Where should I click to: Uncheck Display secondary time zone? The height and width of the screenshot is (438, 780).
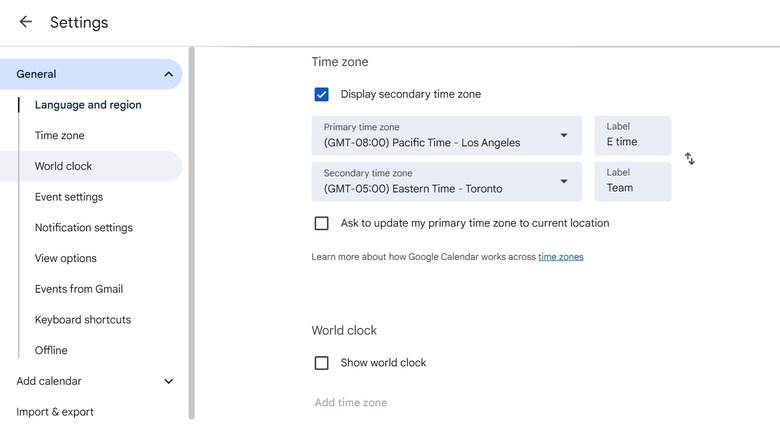point(321,95)
